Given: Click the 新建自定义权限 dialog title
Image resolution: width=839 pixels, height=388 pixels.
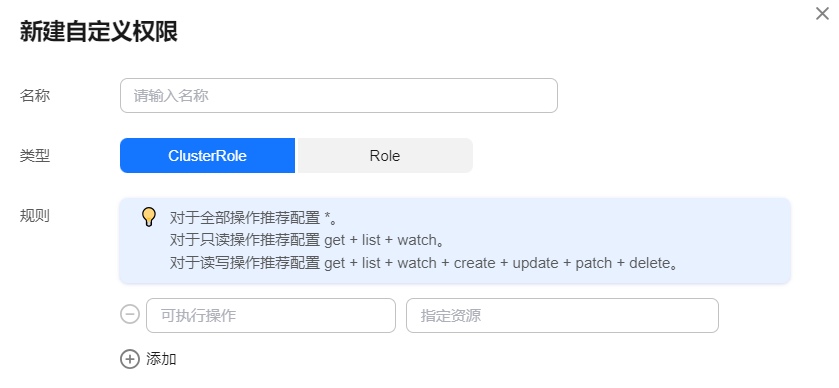Looking at the screenshot, I should coord(99,32).
